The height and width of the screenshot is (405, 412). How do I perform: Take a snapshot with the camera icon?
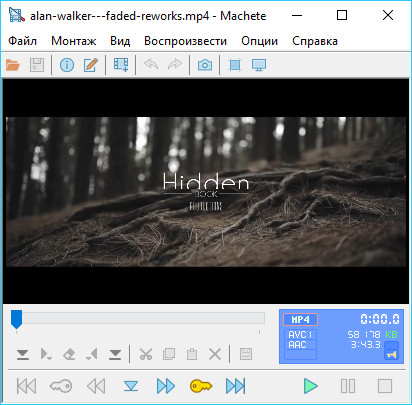click(x=205, y=65)
